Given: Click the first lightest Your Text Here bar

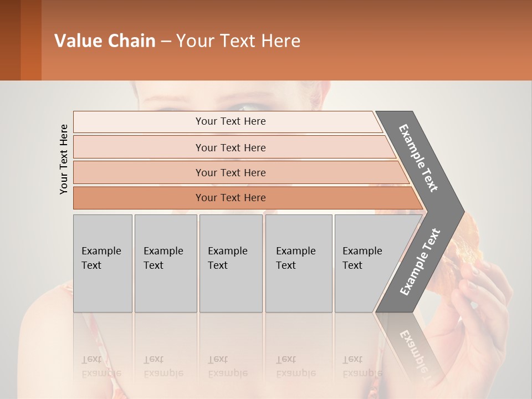Looking at the screenshot, I should tap(228, 122).
